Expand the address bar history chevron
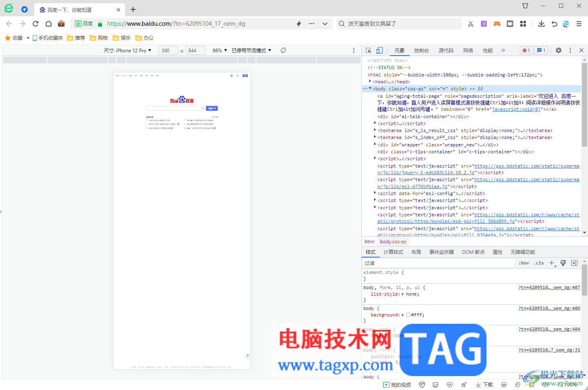This screenshot has width=588, height=390. click(325, 24)
